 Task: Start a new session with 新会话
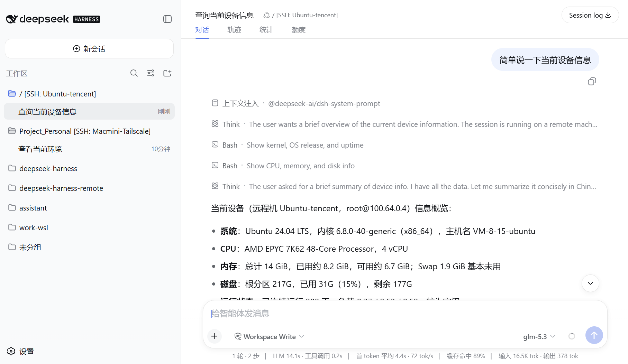[89, 49]
